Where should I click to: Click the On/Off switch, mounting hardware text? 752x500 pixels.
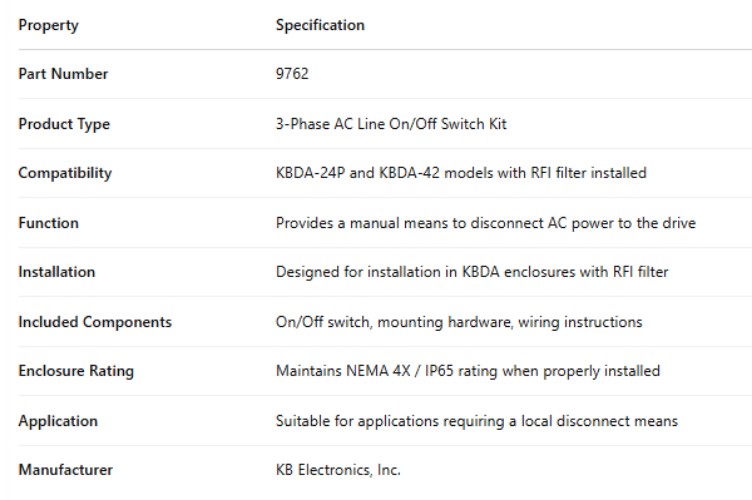(459, 322)
